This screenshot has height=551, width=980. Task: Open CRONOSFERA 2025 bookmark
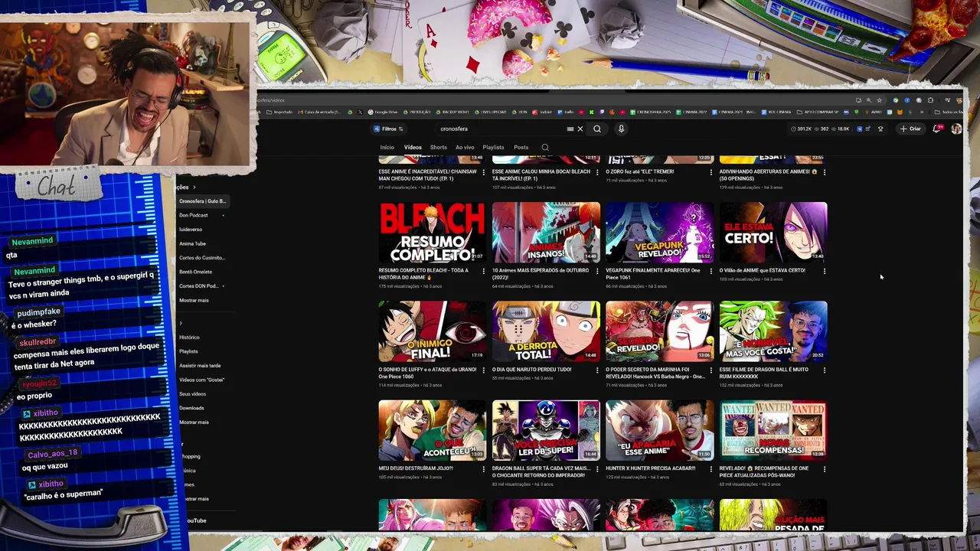[x=651, y=112]
